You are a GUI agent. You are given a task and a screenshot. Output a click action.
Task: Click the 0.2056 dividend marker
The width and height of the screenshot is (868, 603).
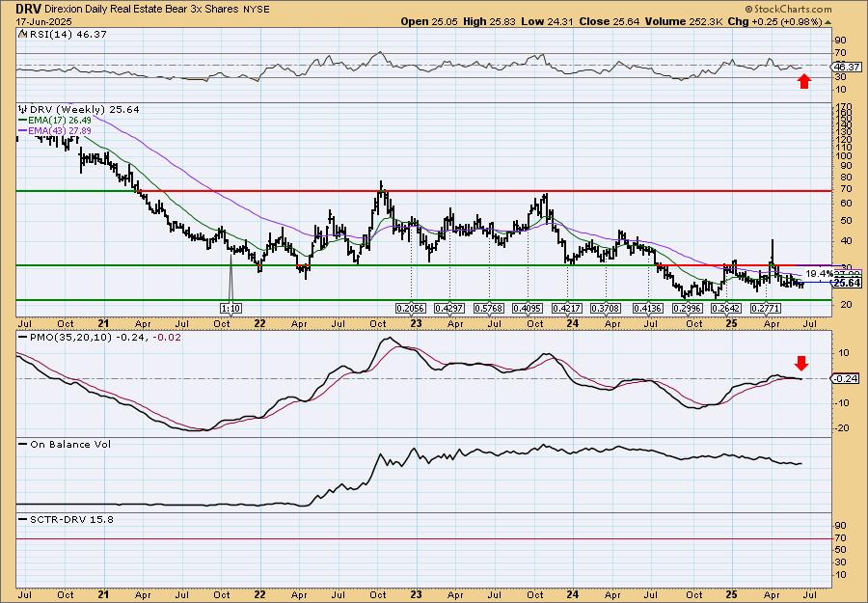[411, 308]
